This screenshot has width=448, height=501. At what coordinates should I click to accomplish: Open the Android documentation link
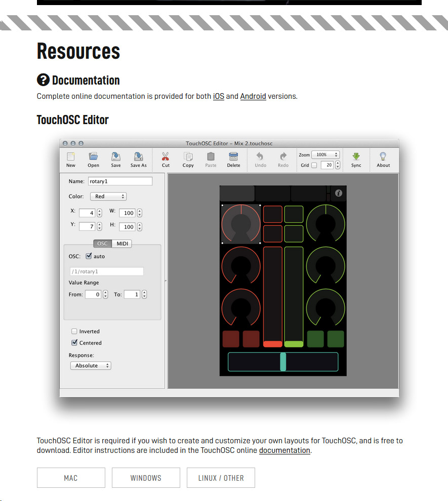[x=253, y=96]
